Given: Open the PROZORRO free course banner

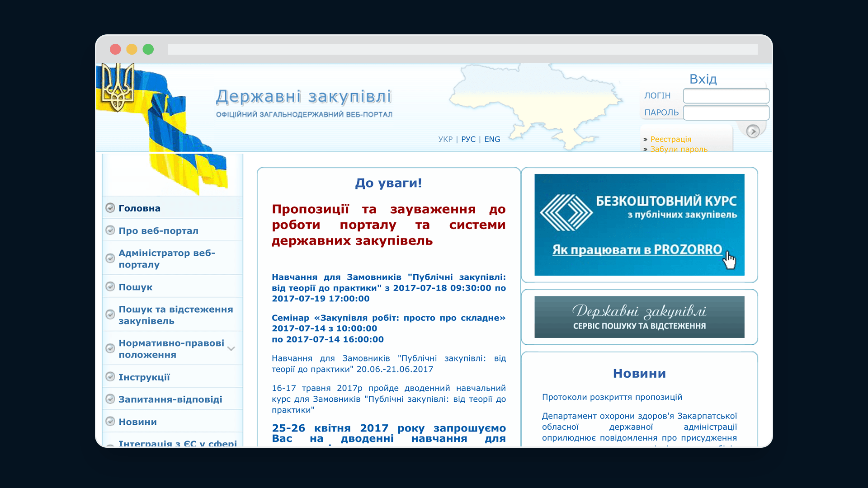Looking at the screenshot, I should pyautogui.click(x=639, y=225).
